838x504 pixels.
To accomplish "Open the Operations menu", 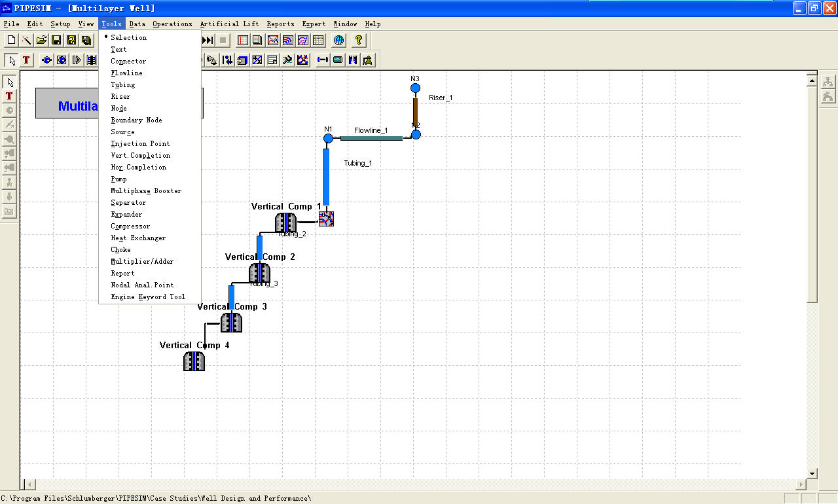I will pyautogui.click(x=173, y=24).
